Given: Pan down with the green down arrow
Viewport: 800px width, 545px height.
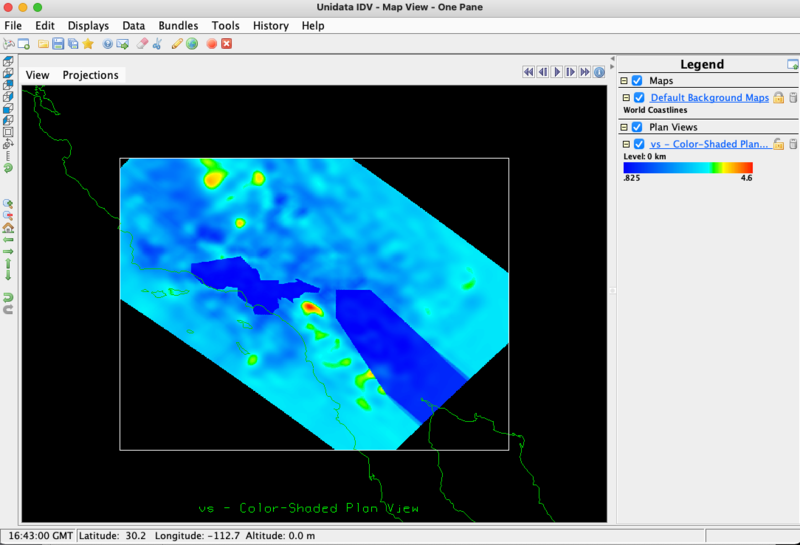Looking at the screenshot, I should 8,275.
